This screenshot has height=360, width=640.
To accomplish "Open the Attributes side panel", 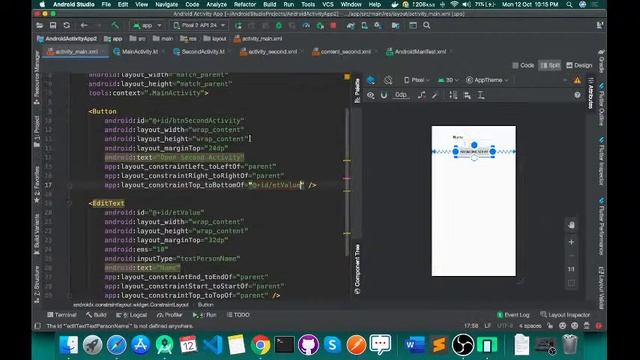I will click(591, 93).
